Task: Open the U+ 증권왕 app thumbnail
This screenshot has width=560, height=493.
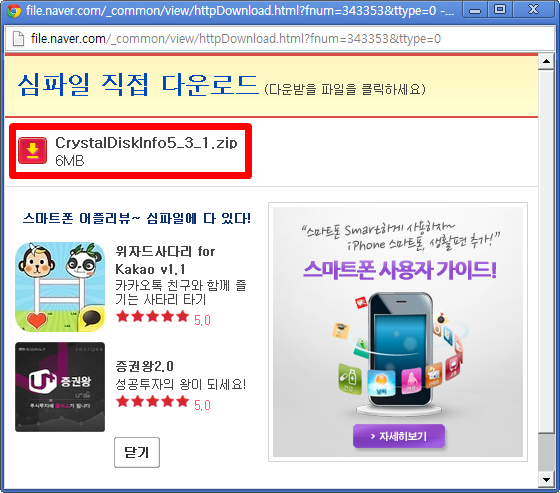Action: [x=60, y=387]
